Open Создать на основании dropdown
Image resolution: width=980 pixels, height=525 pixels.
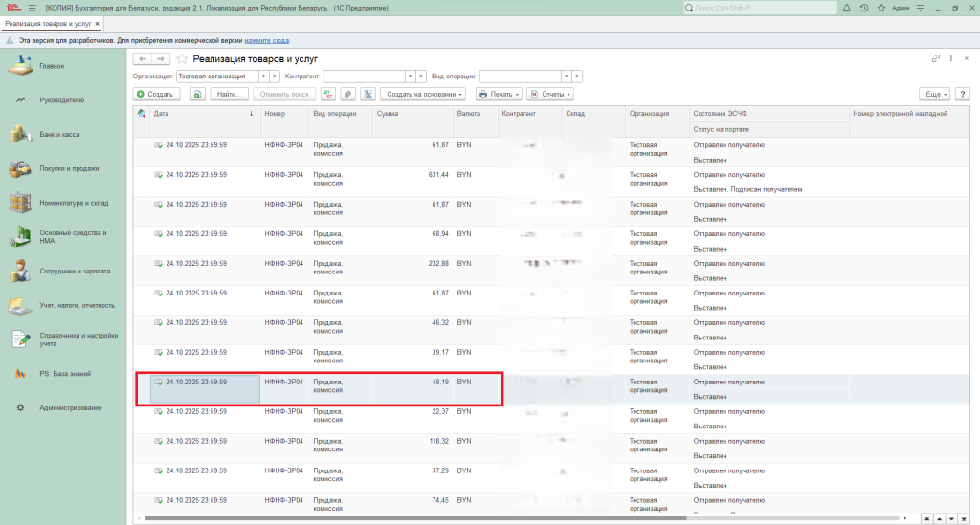pyautogui.click(x=423, y=95)
